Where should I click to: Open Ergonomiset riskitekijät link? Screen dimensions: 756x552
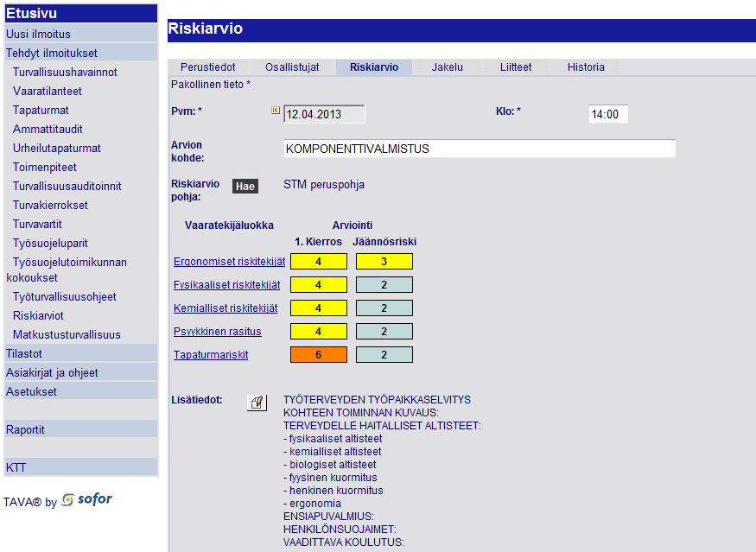pos(230,261)
